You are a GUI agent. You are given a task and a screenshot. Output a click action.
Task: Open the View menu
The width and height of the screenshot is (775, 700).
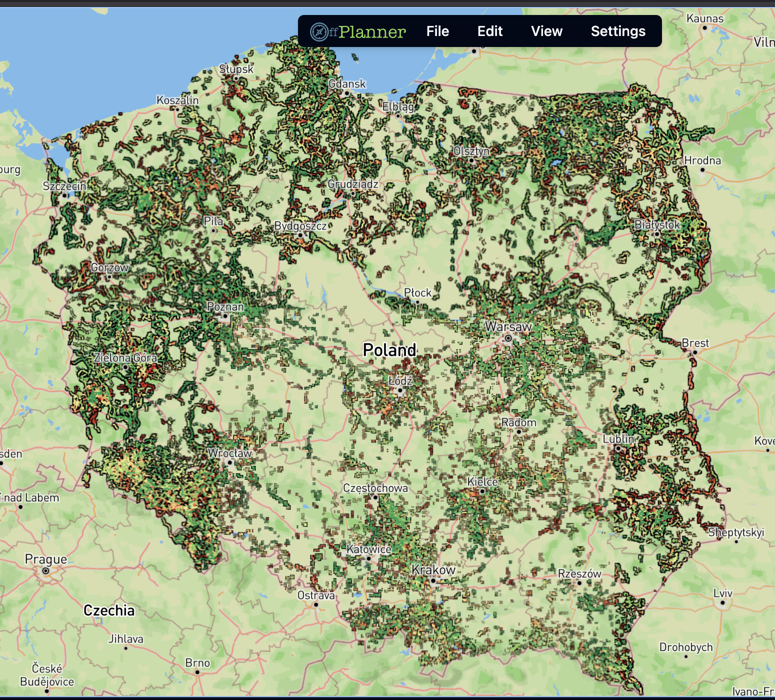pos(546,31)
